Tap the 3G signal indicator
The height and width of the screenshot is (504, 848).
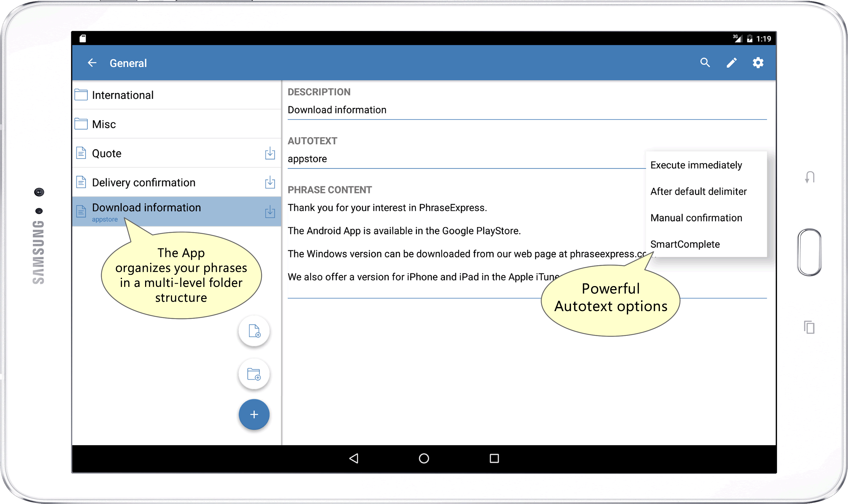pyautogui.click(x=737, y=38)
